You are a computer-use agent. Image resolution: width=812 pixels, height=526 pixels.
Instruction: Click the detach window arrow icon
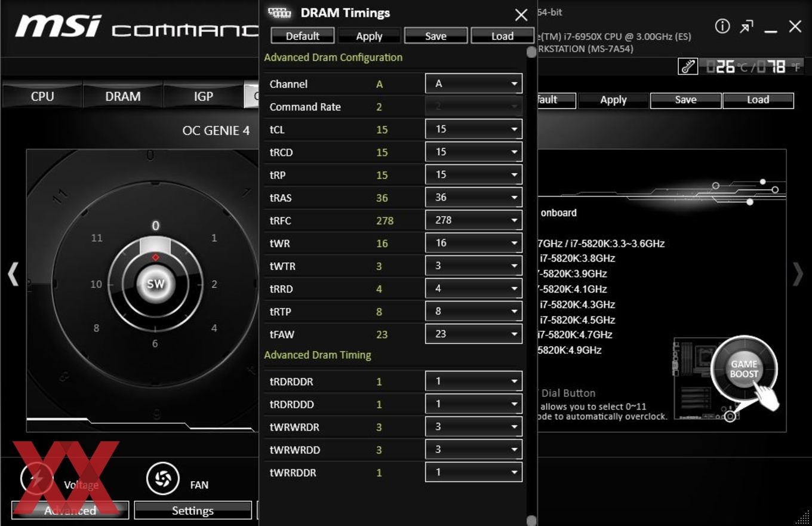click(x=746, y=27)
